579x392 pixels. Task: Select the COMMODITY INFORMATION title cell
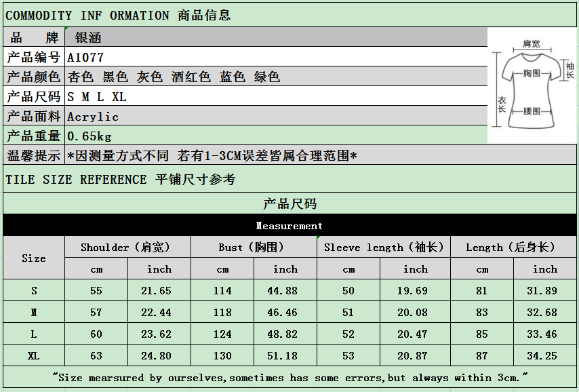pyautogui.click(x=289, y=16)
